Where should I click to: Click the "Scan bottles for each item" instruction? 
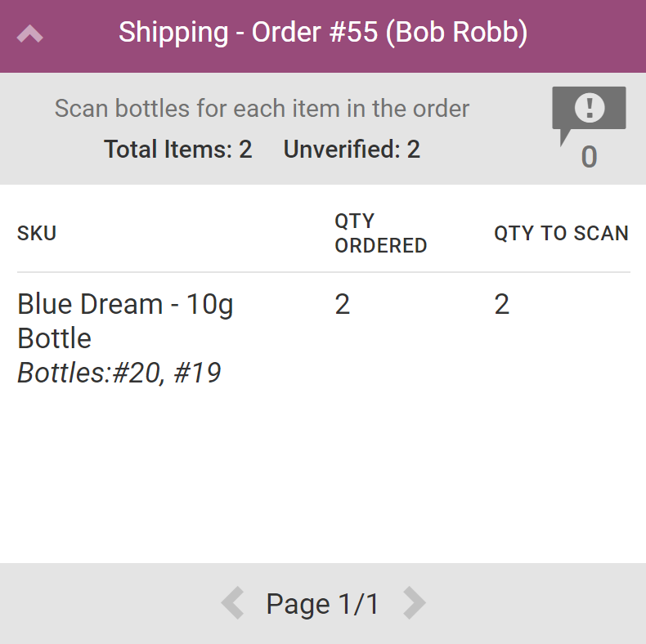pos(262,108)
